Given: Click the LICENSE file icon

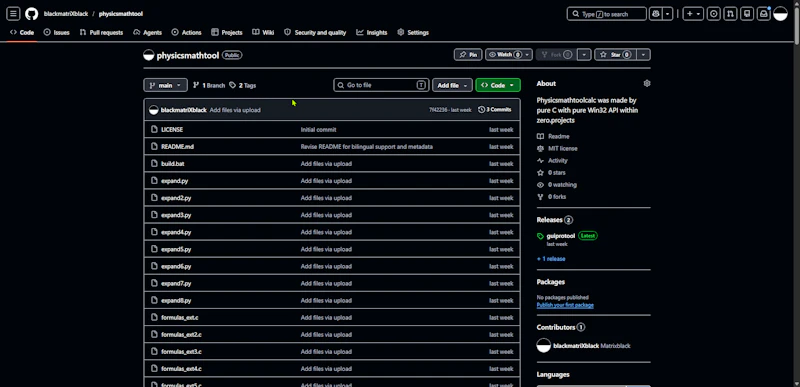Looking at the screenshot, I should tap(154, 130).
